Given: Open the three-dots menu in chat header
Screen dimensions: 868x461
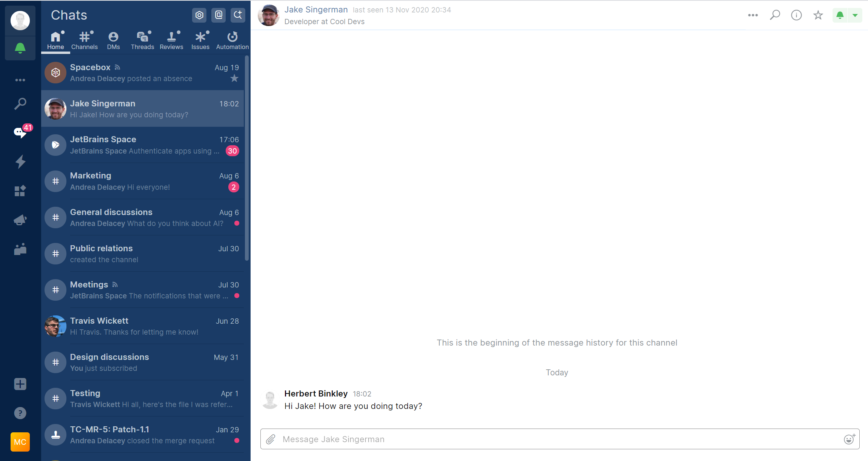Looking at the screenshot, I should [753, 15].
